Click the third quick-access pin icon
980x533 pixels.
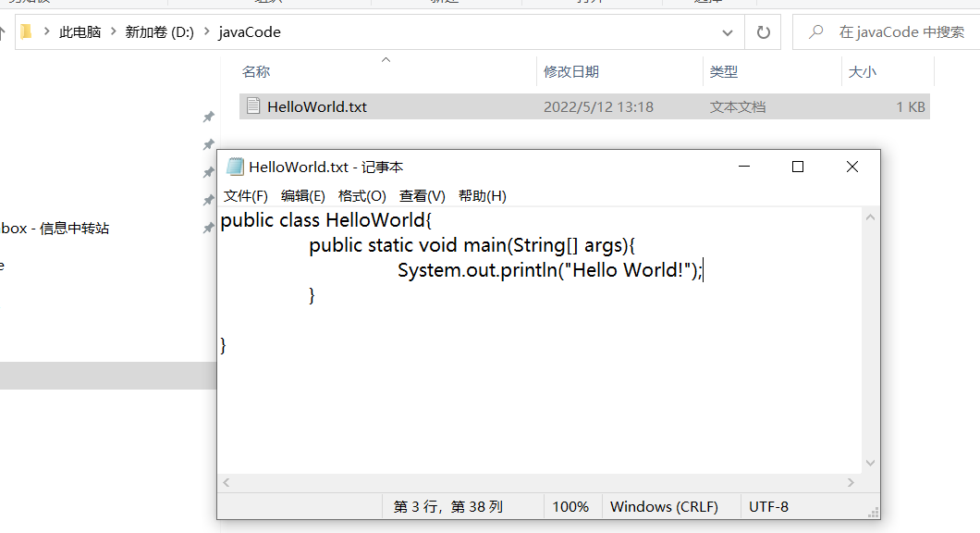click(209, 172)
